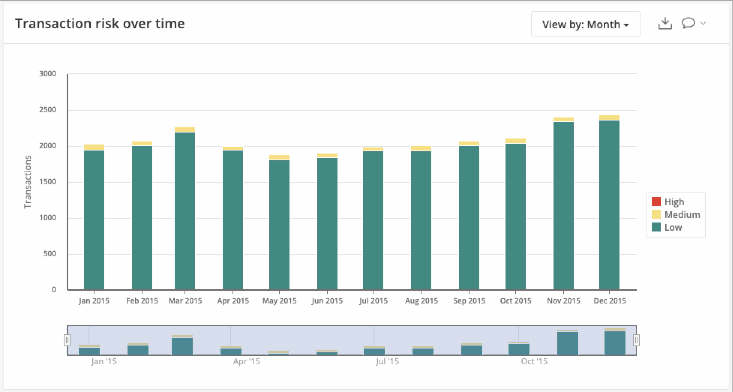Click the teal Low legend swatch

tap(656, 228)
